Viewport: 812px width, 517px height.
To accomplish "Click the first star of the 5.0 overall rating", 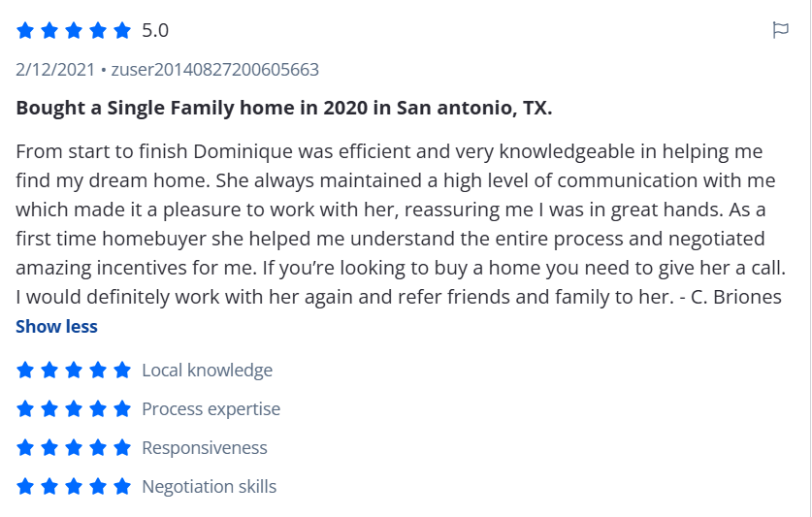I will pyautogui.click(x=25, y=31).
